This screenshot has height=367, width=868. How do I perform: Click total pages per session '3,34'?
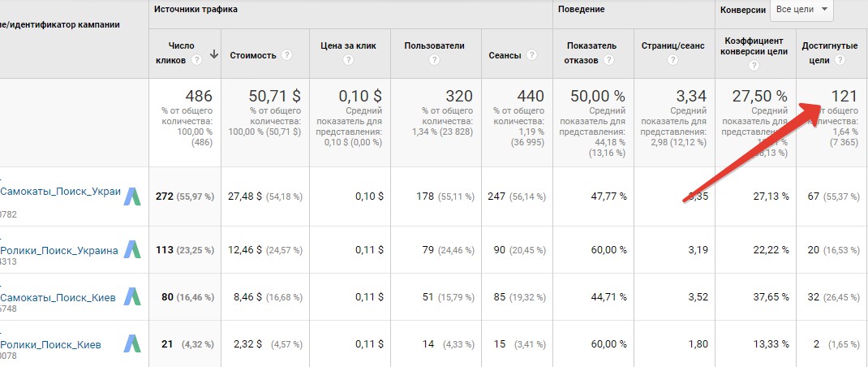coord(691,96)
